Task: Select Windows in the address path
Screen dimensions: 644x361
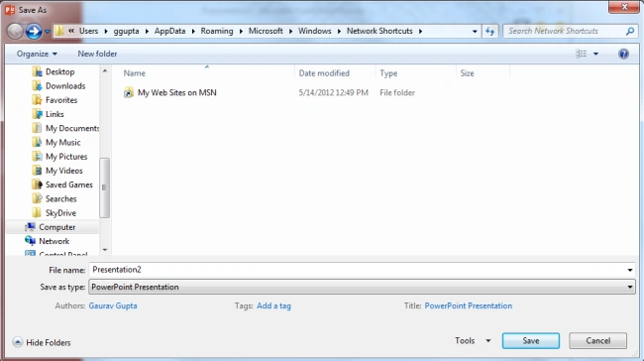Action: 315,32
